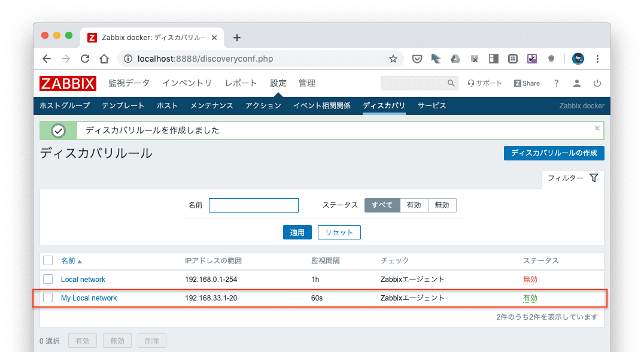
Task: Click the ZABBIX logo
Action: 68,83
